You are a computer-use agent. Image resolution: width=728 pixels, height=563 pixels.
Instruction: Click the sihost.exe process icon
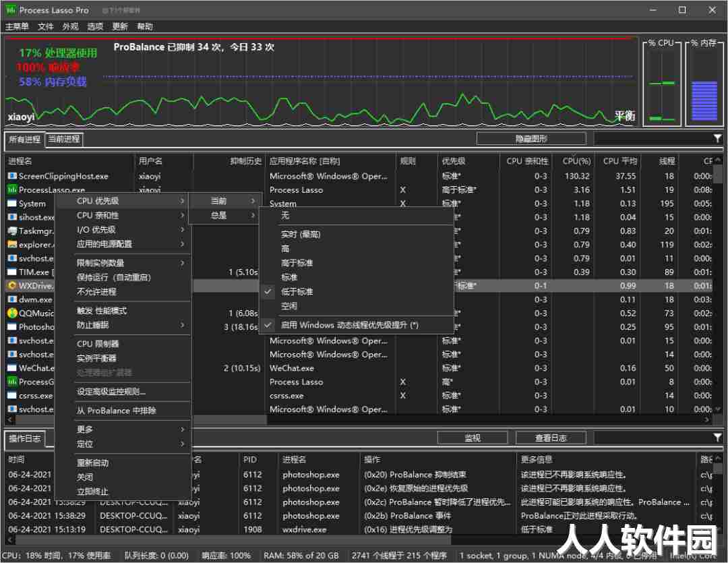click(12, 217)
